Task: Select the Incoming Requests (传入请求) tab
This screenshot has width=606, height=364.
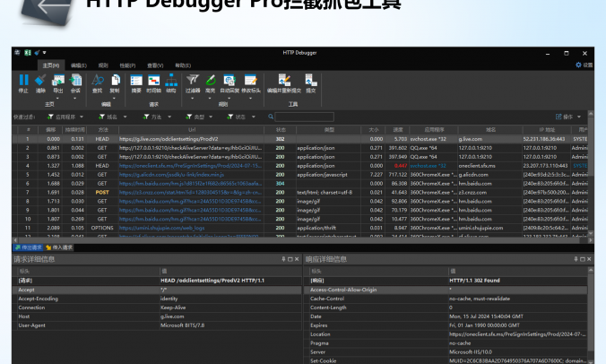Action: 59,247
